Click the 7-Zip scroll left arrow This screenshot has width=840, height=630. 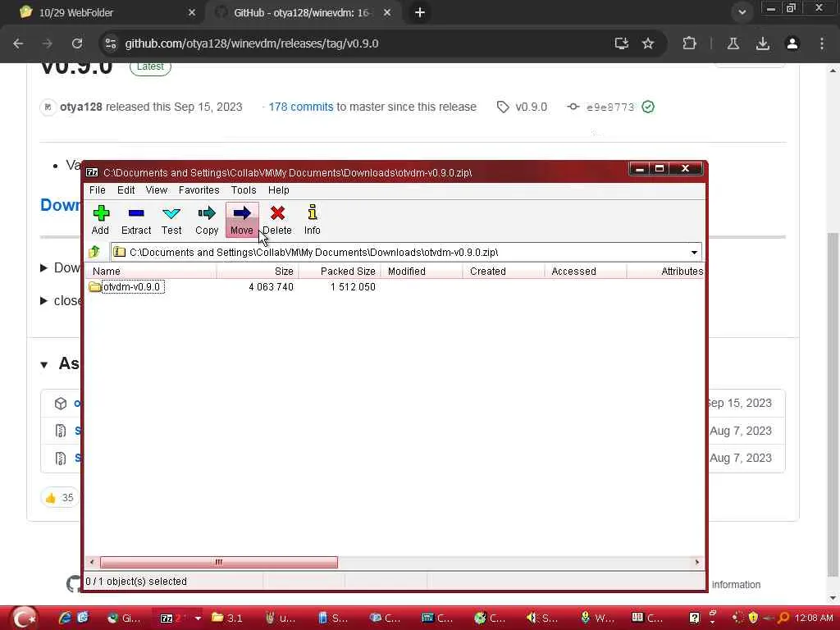click(x=92, y=562)
